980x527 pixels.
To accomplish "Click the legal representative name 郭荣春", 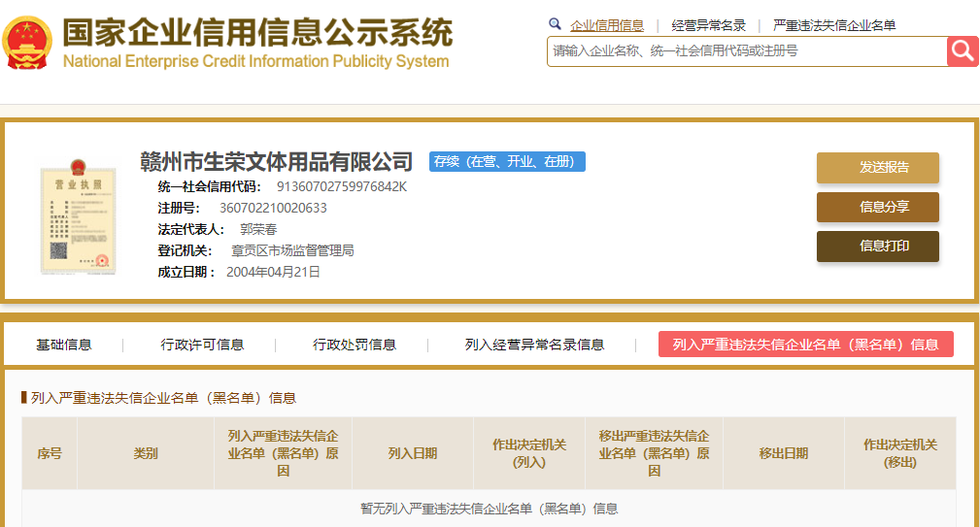I will 258,229.
